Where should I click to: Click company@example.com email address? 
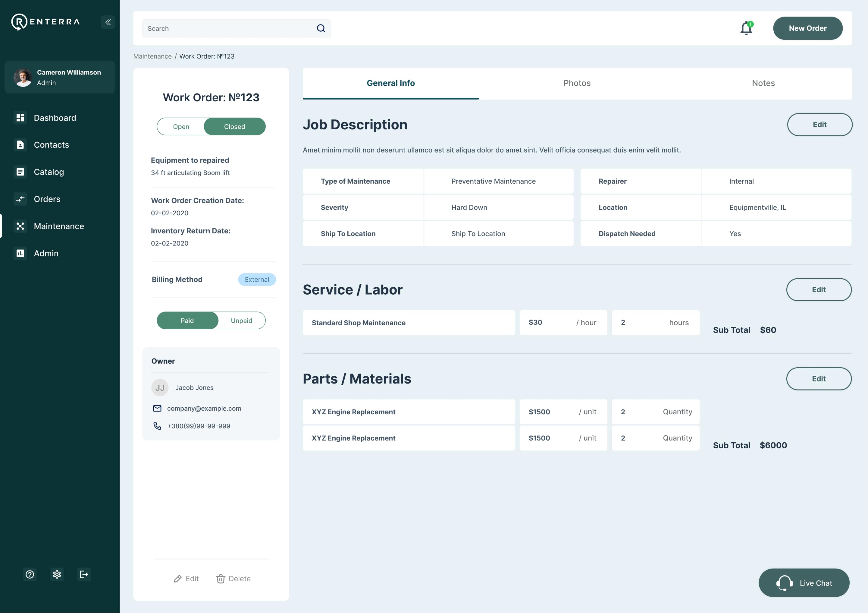click(204, 408)
